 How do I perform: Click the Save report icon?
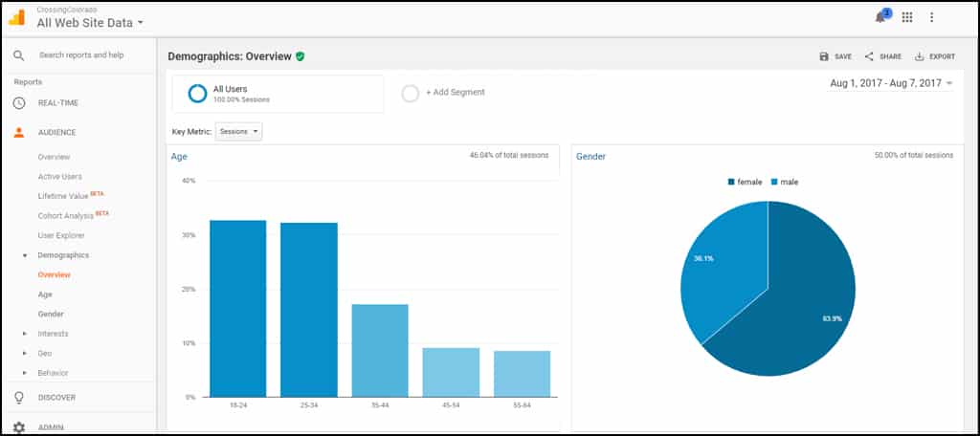824,56
